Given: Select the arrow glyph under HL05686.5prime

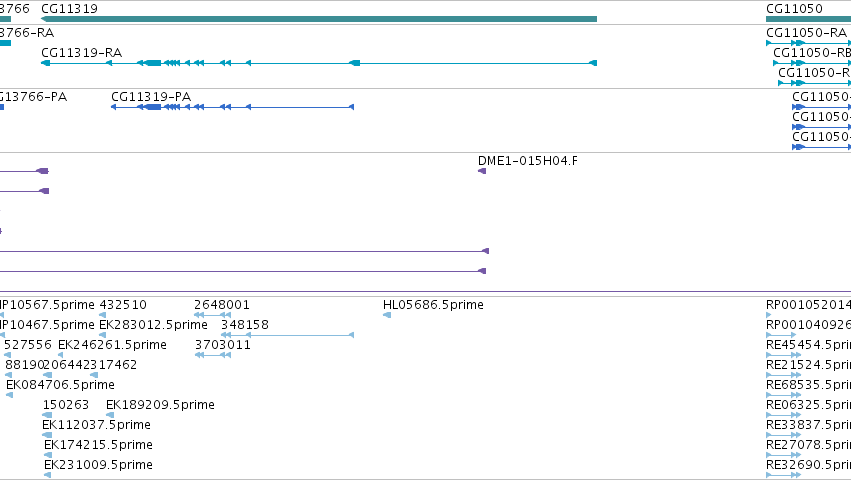Looking at the screenshot, I should [387, 315].
